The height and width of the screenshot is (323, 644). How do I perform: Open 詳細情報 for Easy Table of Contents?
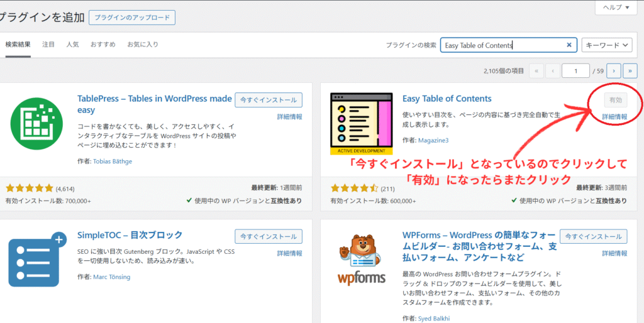click(614, 117)
